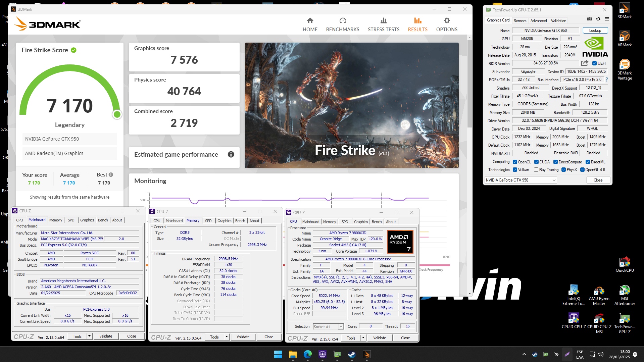Viewport: 644px width, 362px height.
Task: Open Steam from the taskbar
Action: click(x=352, y=354)
